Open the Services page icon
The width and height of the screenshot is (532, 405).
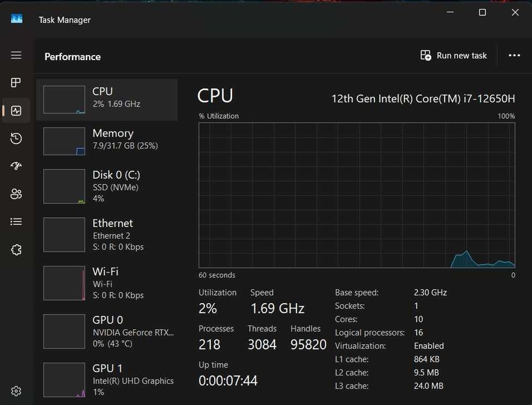coord(16,250)
